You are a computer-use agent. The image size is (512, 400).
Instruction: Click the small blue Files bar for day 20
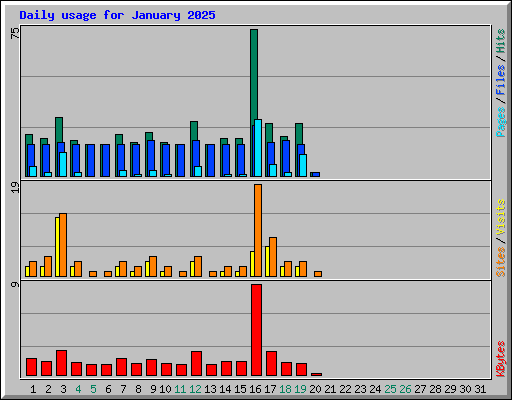coord(315,174)
